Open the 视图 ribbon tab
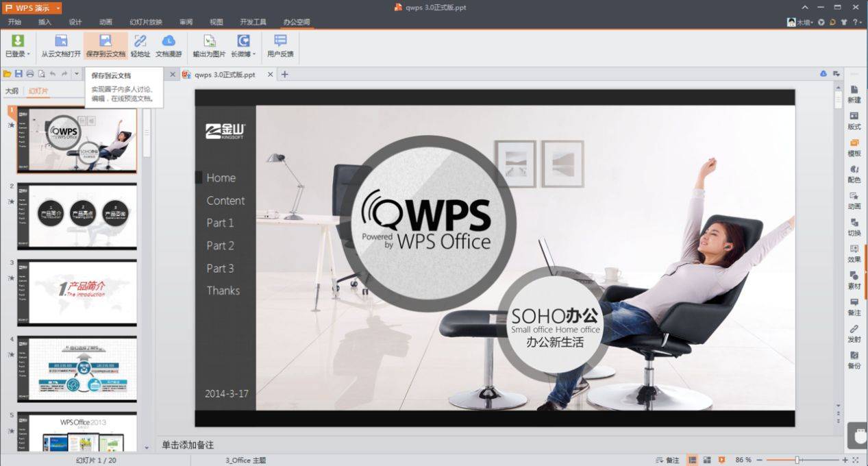Screen dimensions: 868x466 tap(216, 22)
